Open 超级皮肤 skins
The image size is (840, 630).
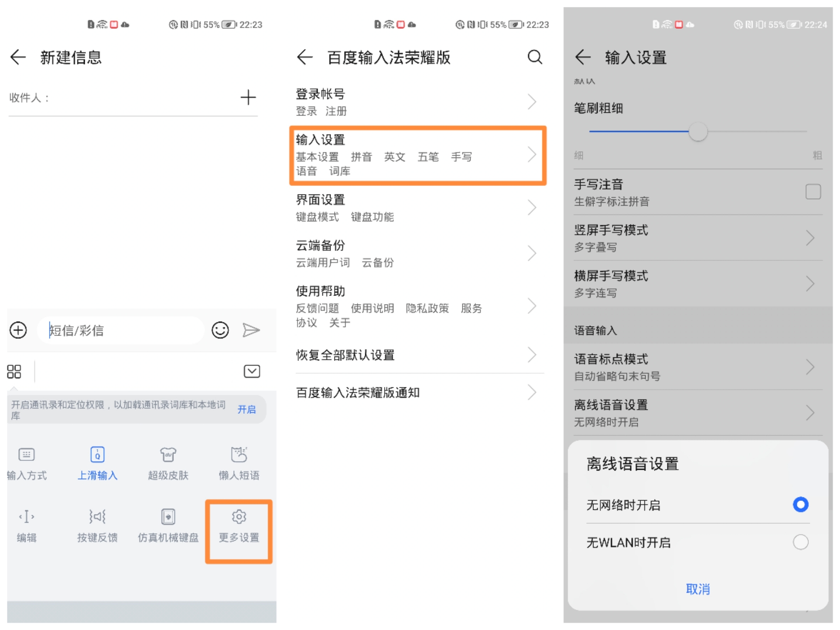168,464
